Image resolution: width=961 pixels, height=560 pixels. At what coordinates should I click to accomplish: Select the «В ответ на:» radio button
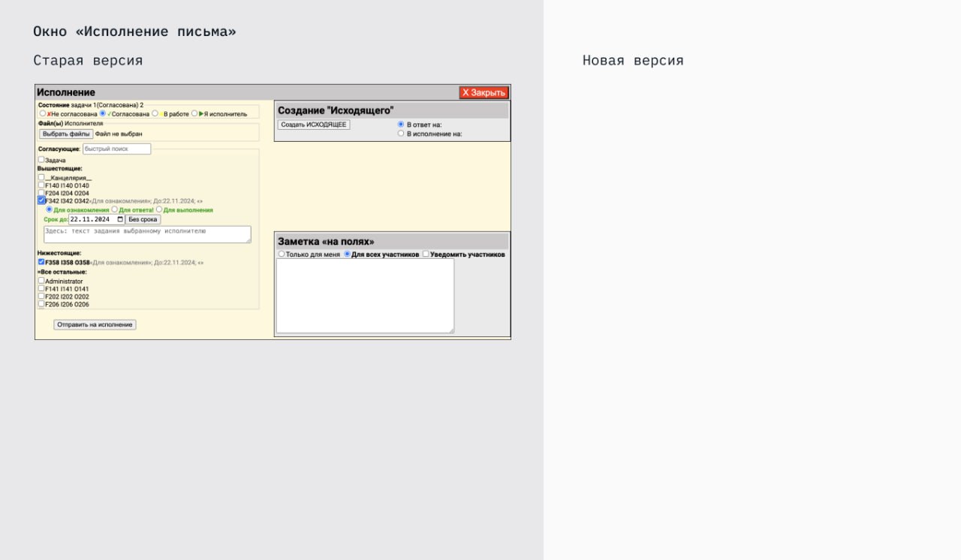[x=401, y=124]
